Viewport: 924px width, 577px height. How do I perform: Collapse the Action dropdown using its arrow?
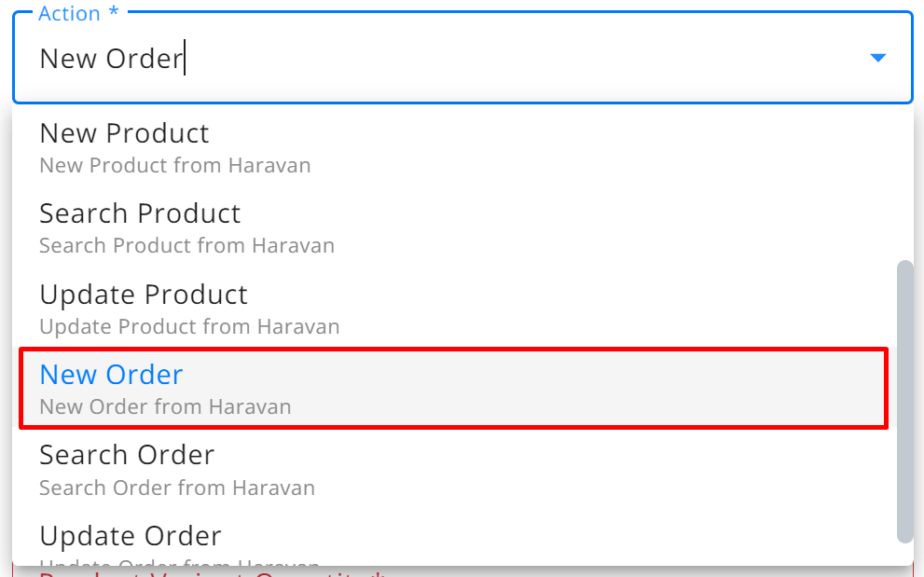(x=877, y=58)
